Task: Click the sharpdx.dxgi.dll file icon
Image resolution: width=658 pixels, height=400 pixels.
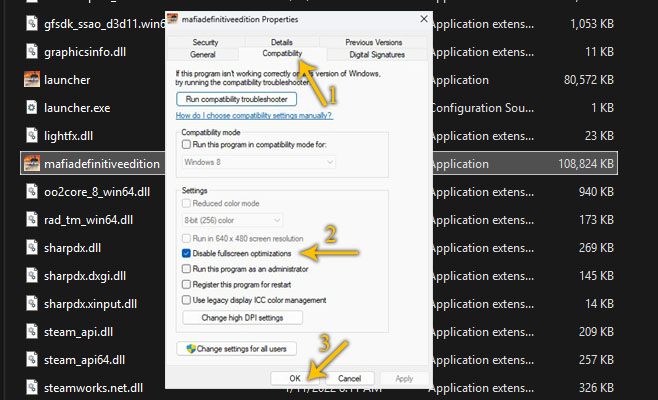Action: point(32,275)
